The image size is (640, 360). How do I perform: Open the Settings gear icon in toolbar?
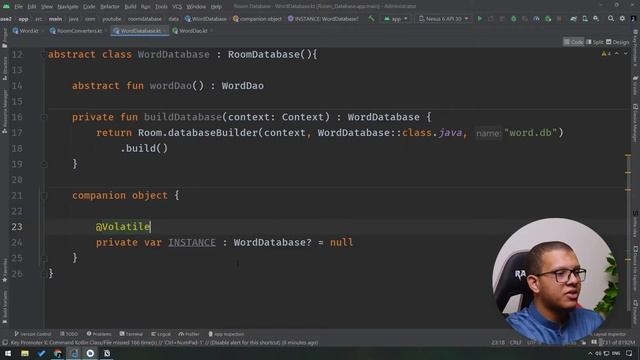pyautogui.click(x=622, y=18)
